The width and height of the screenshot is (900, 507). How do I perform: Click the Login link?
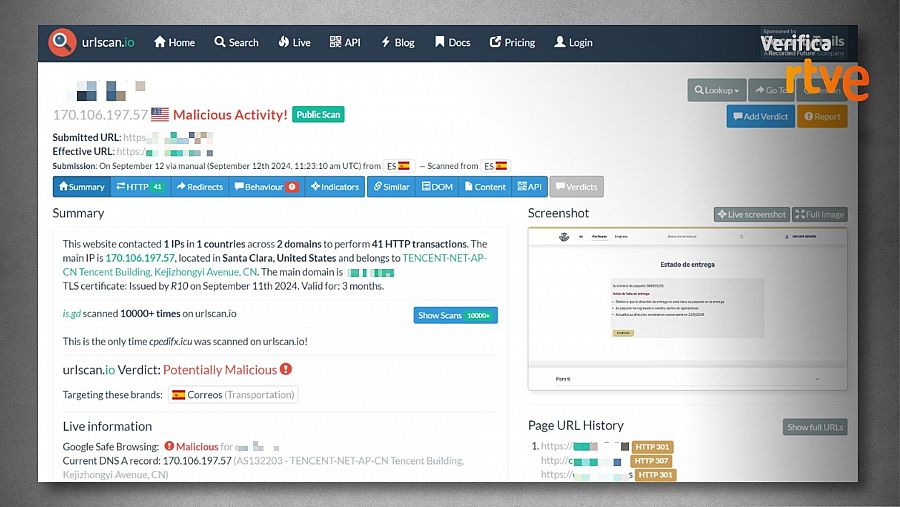click(573, 42)
